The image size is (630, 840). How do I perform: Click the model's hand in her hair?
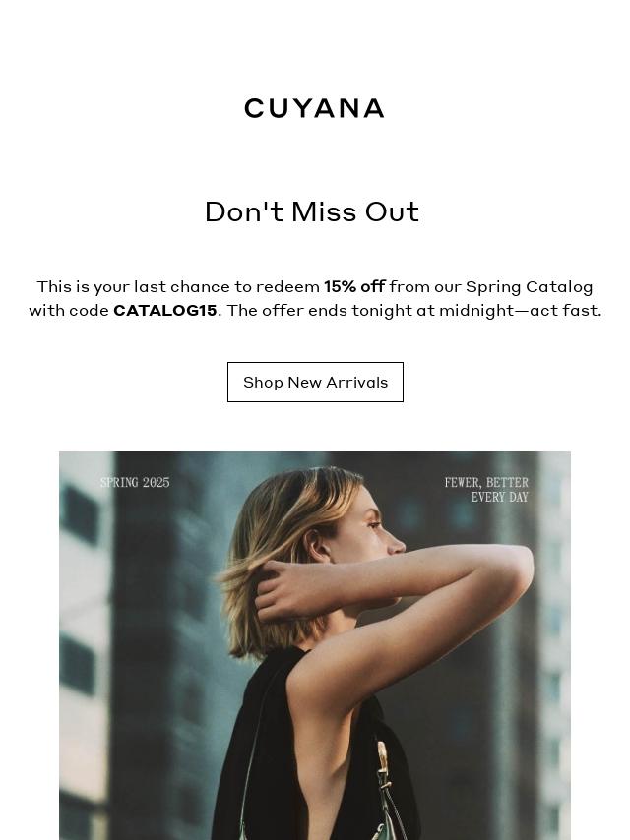(x=280, y=589)
